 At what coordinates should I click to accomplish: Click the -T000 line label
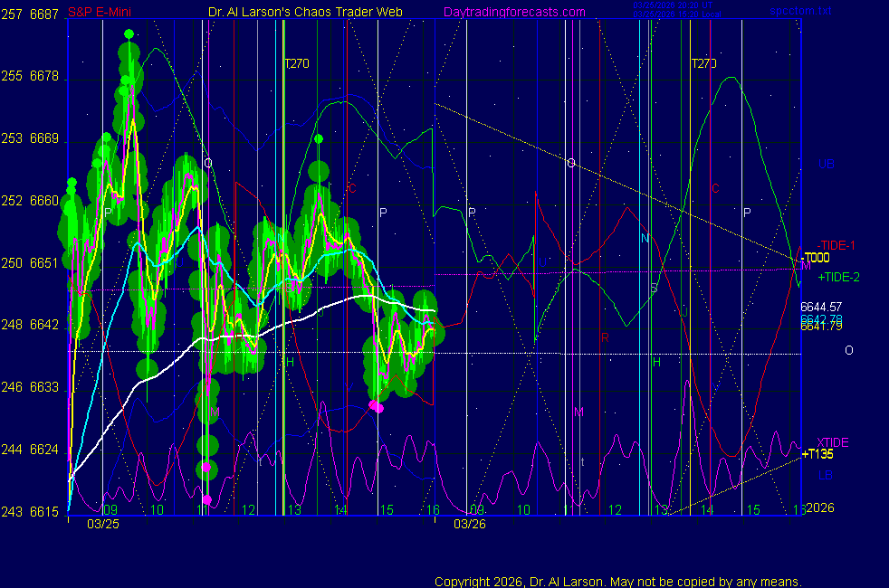(814, 257)
